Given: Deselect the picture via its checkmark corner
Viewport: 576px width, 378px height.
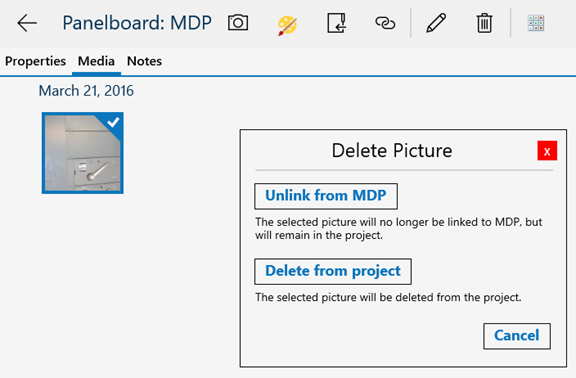Looking at the screenshot, I should [x=113, y=122].
